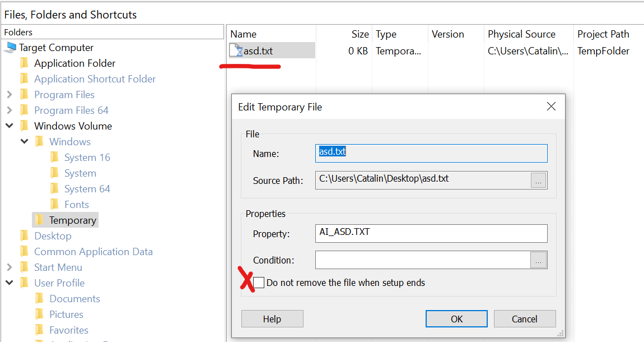Browse for Source Path with ellipsis button
The width and height of the screenshot is (644, 342).
pos(538,180)
